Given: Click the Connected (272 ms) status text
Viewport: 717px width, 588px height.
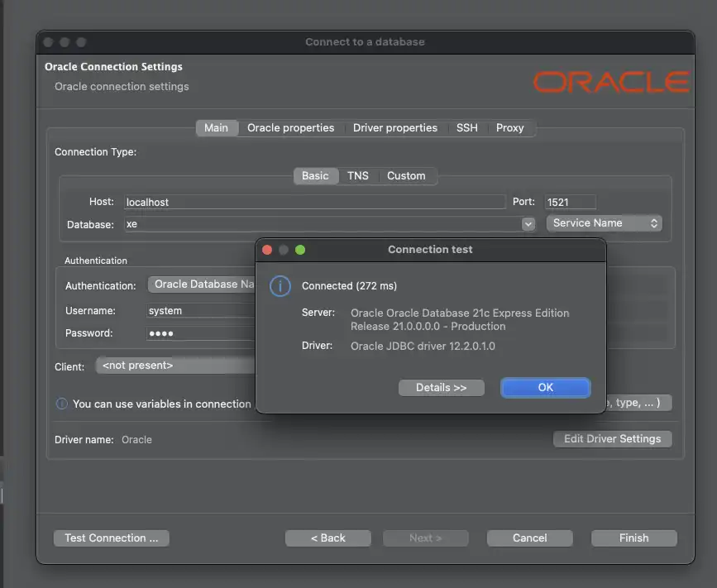Looking at the screenshot, I should pos(349,286).
